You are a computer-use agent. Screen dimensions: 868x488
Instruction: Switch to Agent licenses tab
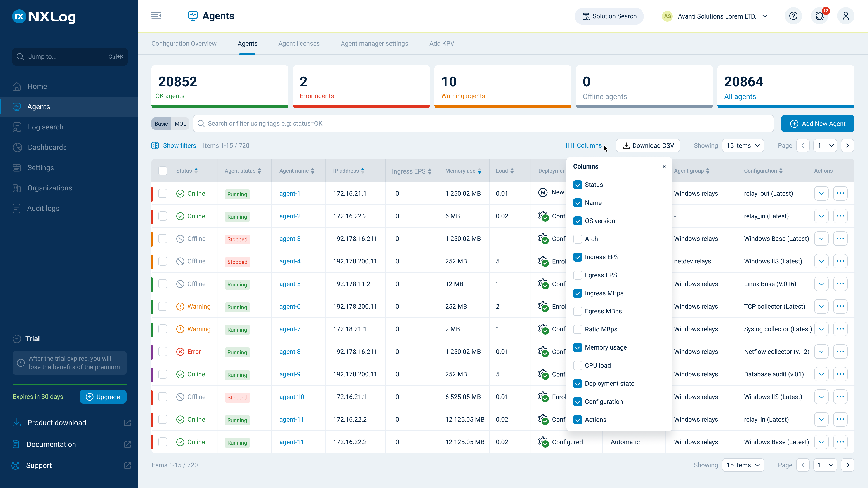(299, 43)
